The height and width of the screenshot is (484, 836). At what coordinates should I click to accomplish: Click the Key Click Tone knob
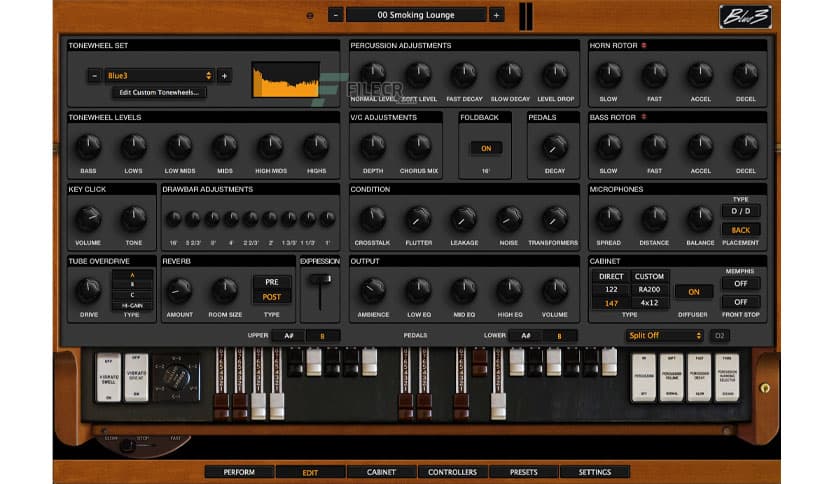coord(133,219)
